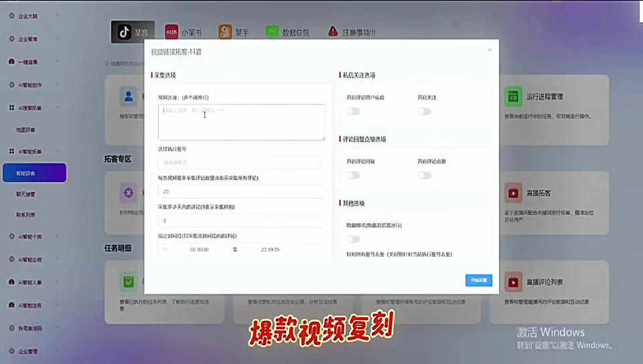Click the TikTok logo on 某音 tab

[125, 32]
